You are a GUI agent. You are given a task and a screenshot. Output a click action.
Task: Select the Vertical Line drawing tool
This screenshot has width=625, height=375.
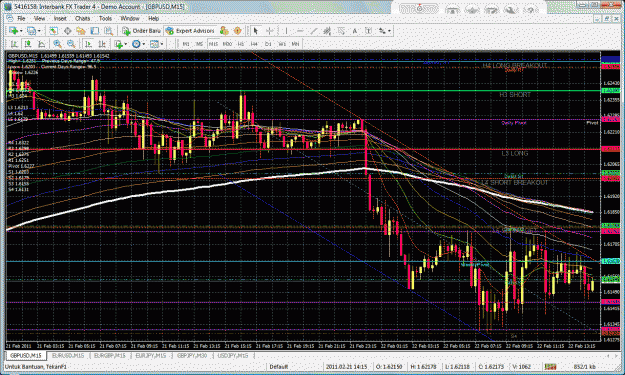(286, 31)
